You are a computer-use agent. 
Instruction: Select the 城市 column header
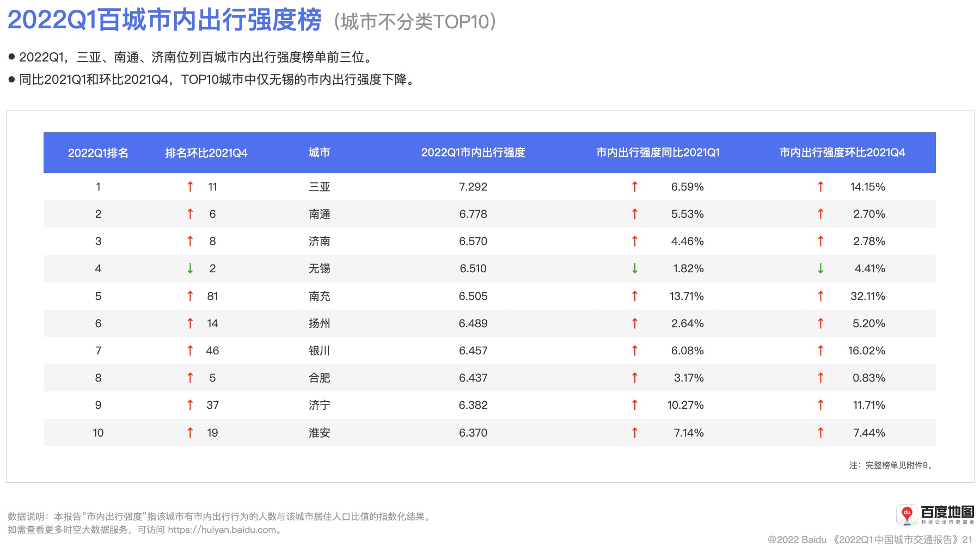pos(320,153)
